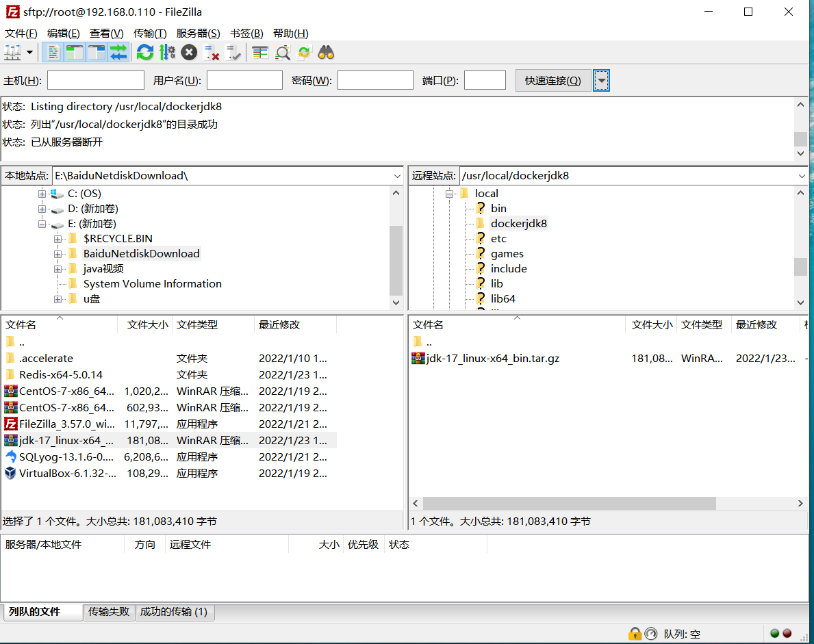
Task: Expand the $RECYCLE.BIN folder node
Action: tap(58, 239)
